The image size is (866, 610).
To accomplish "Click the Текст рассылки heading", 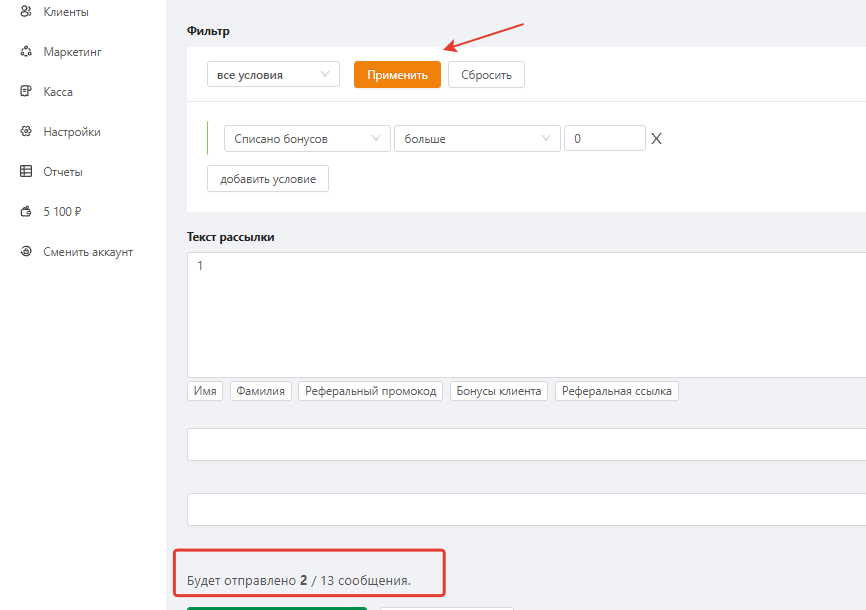I will pos(230,237).
